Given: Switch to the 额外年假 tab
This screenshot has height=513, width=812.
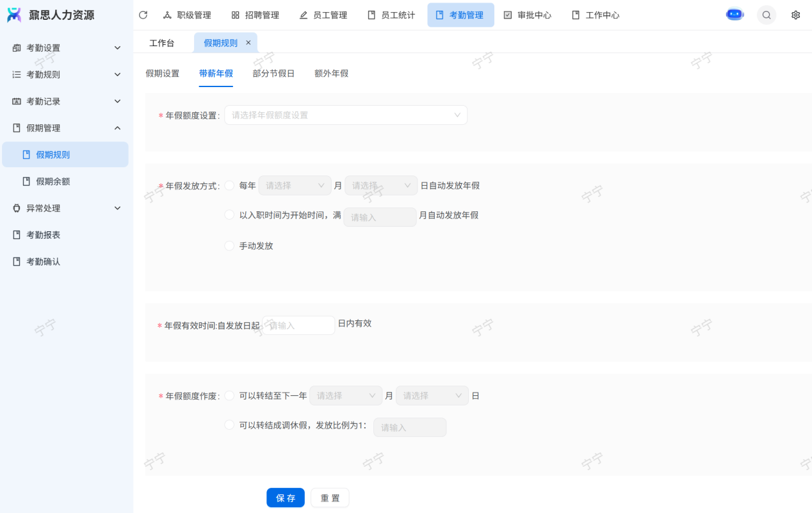Looking at the screenshot, I should tap(331, 74).
